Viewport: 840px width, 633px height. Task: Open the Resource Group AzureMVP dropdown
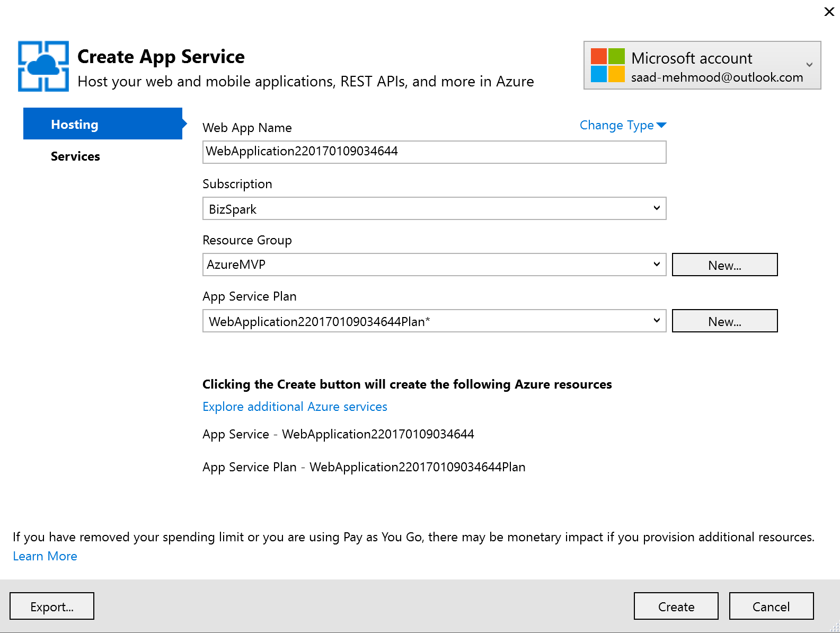[434, 265]
